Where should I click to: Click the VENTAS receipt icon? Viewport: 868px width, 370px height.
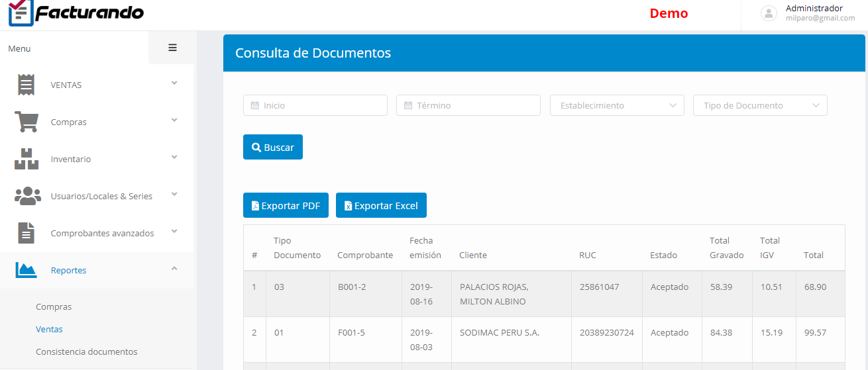click(x=27, y=85)
